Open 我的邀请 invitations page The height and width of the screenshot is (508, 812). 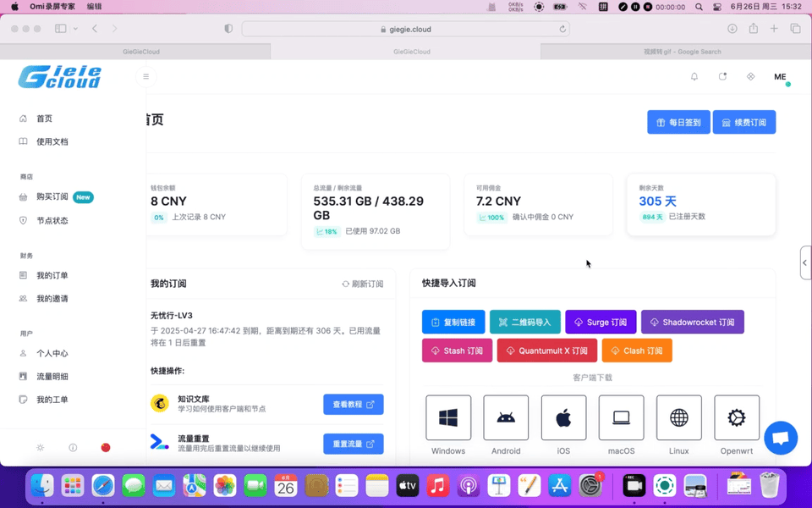[x=52, y=299]
